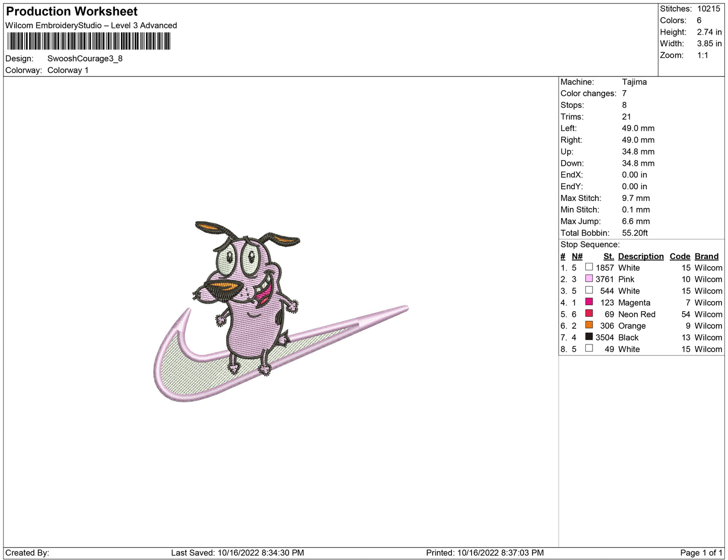Screen dimensions: 728x560
Task: Select the "Color changes:" label
Action: 588,93
